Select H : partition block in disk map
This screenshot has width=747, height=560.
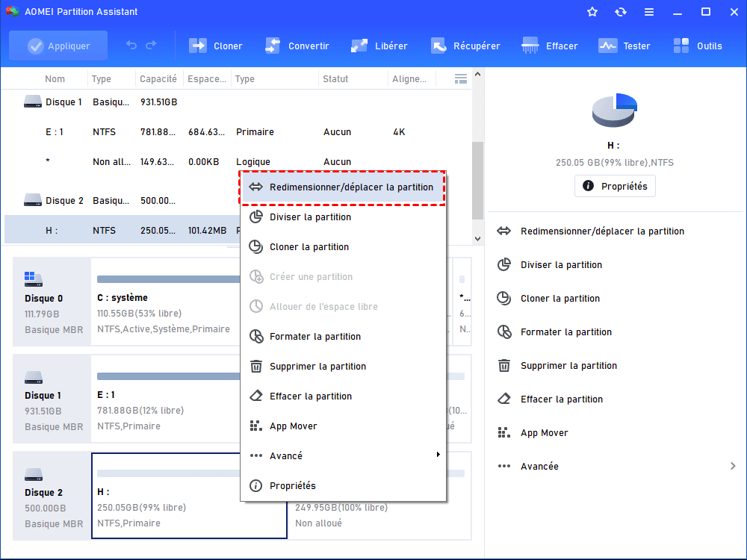(189, 496)
